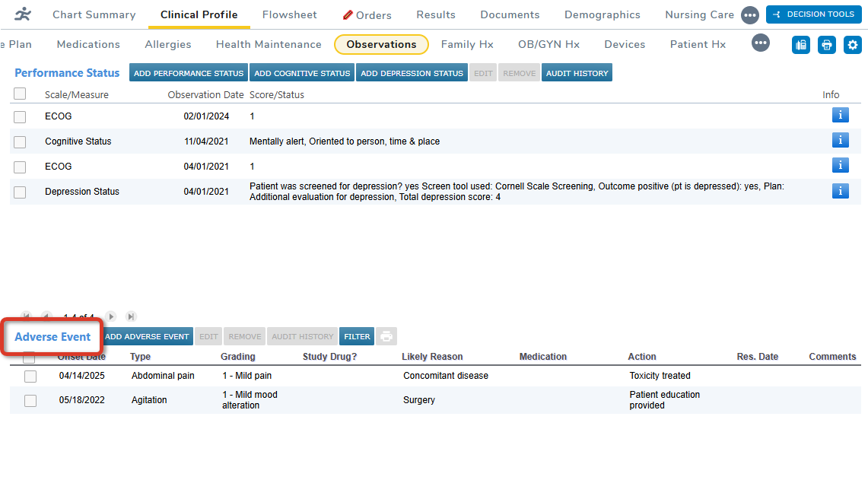The height and width of the screenshot is (499, 868).
Task: Open the Medications sub-tab
Action: [88, 44]
